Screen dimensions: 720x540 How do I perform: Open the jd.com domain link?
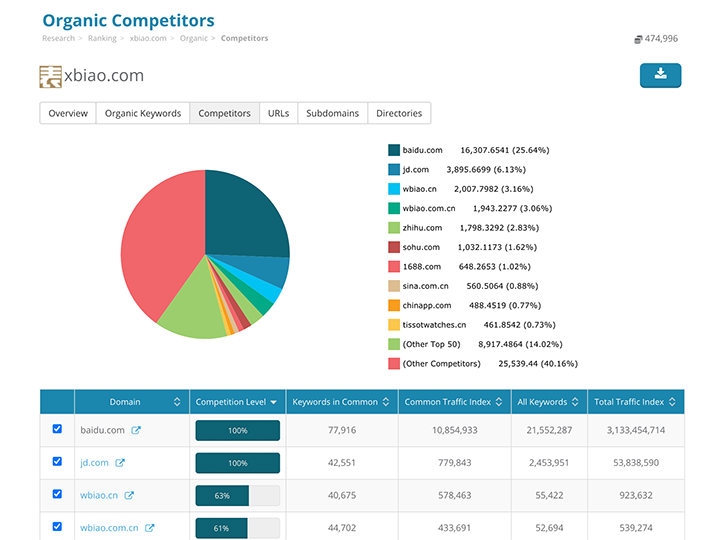tap(95, 463)
